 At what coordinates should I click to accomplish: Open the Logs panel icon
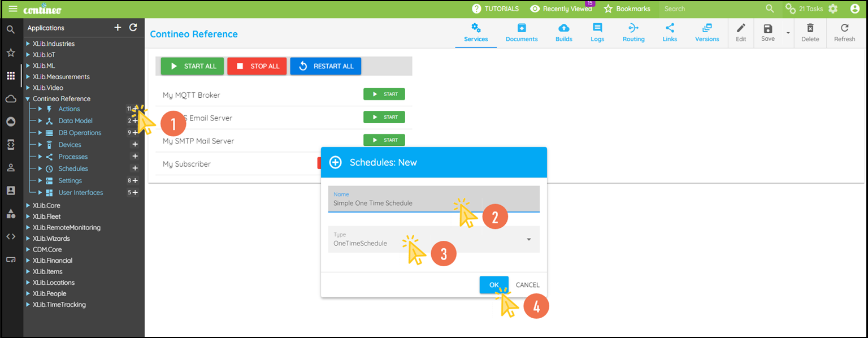597,29
